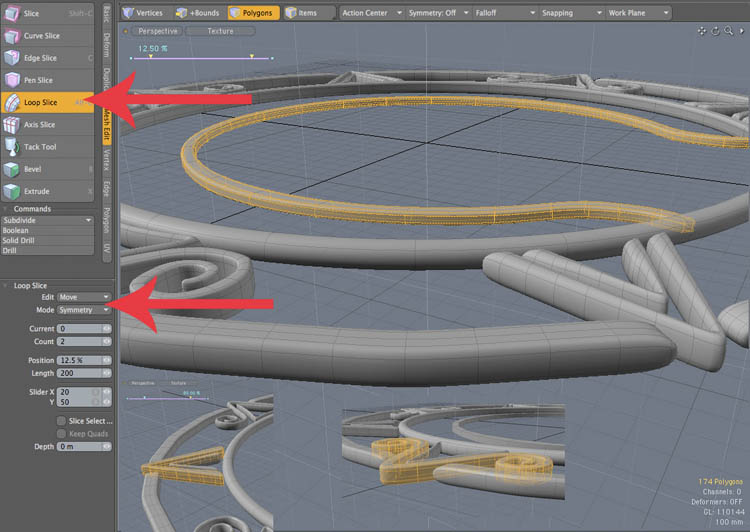This screenshot has width=750, height=532.
Task: Click the 12.50% slice position slider
Action: coord(201,58)
